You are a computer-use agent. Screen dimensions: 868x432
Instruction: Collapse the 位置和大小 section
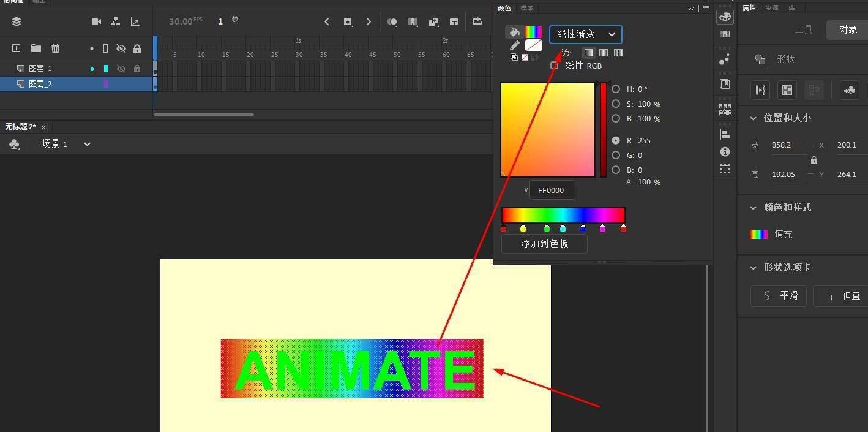tap(754, 118)
